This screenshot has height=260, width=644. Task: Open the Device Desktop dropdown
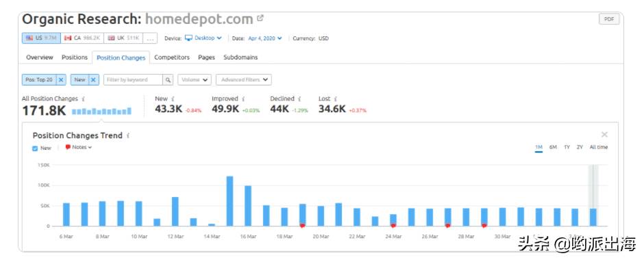click(203, 38)
